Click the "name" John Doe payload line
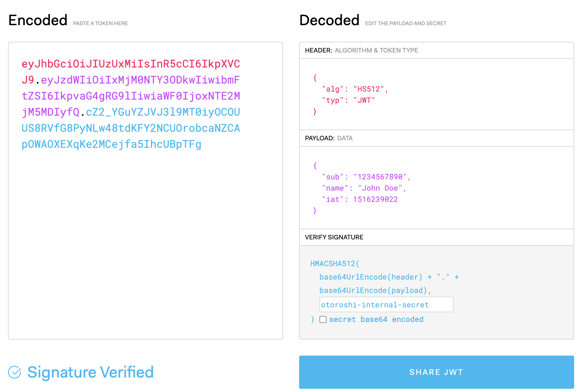580x392 pixels. [x=364, y=188]
